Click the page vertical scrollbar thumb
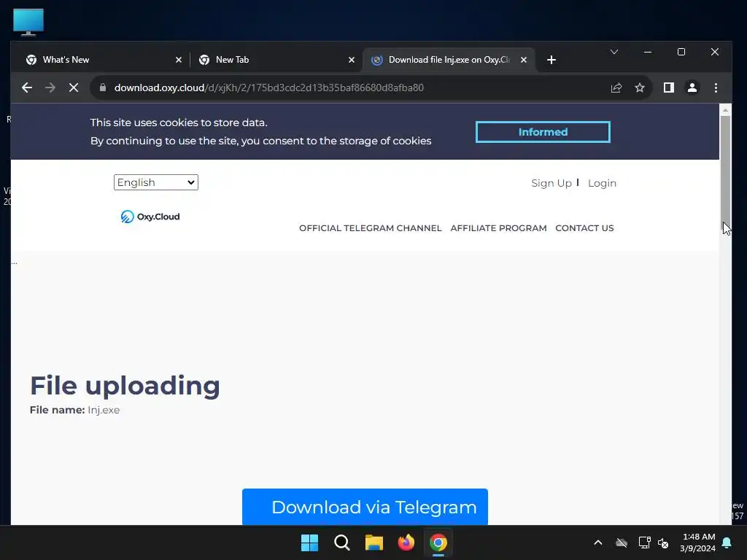 coord(725,174)
